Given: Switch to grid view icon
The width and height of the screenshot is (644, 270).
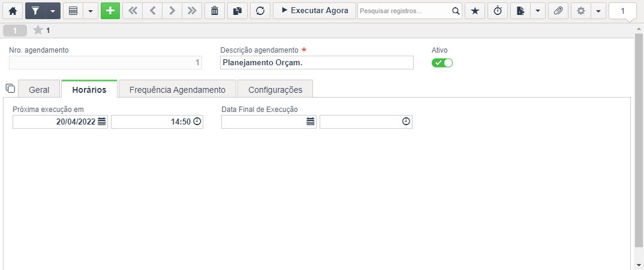Looking at the screenshot, I should 73,11.
